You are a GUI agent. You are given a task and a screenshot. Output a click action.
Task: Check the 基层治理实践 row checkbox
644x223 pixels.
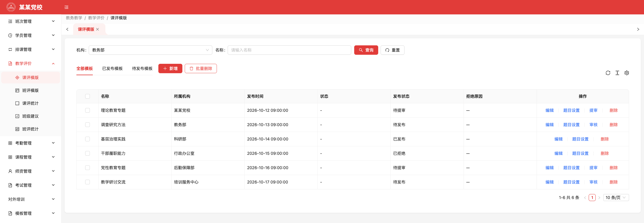[88, 139]
